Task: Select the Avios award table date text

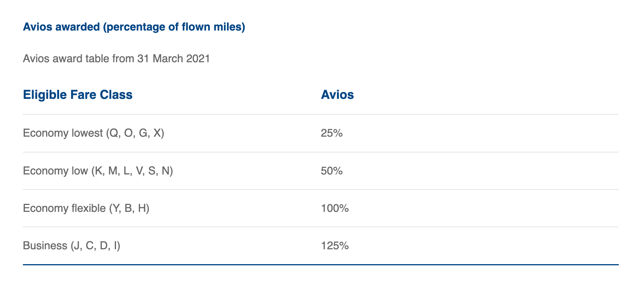Action: [116, 58]
